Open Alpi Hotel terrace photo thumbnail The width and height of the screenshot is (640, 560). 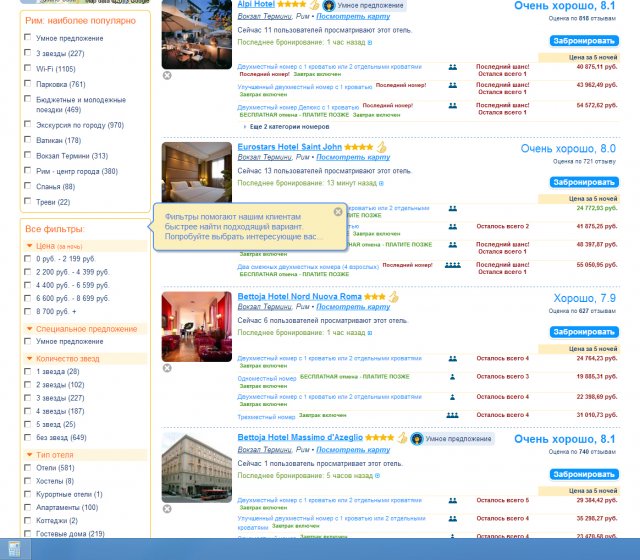click(197, 34)
